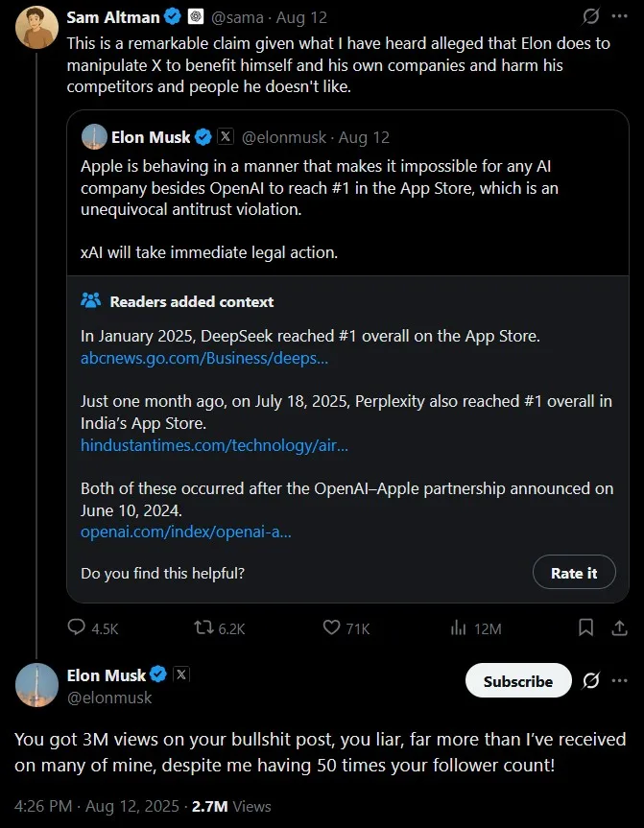Open more options on Sam Altman's post
The width and height of the screenshot is (644, 828).
[620, 17]
